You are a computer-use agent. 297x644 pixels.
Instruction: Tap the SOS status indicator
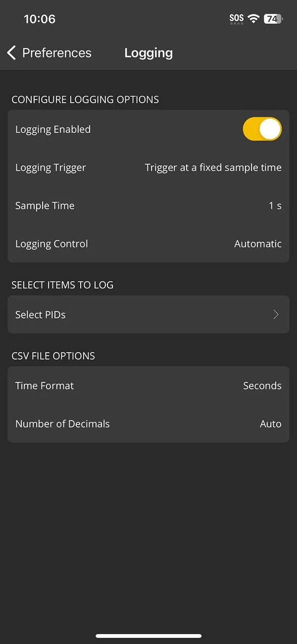tap(237, 19)
